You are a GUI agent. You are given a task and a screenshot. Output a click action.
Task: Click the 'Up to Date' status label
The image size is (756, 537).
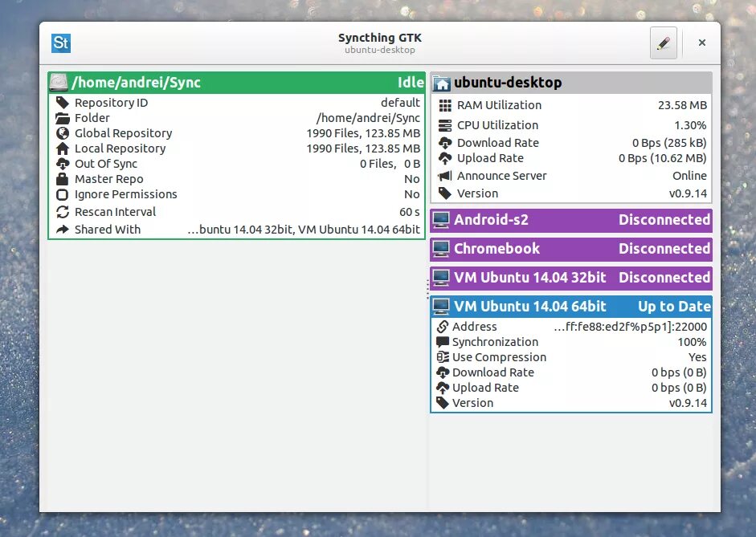(674, 307)
